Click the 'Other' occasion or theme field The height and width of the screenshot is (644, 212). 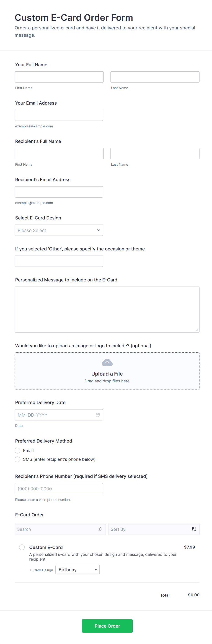click(x=59, y=261)
